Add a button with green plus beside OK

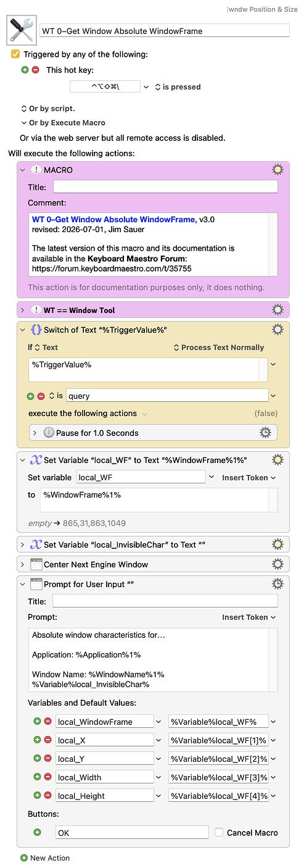coord(37,832)
